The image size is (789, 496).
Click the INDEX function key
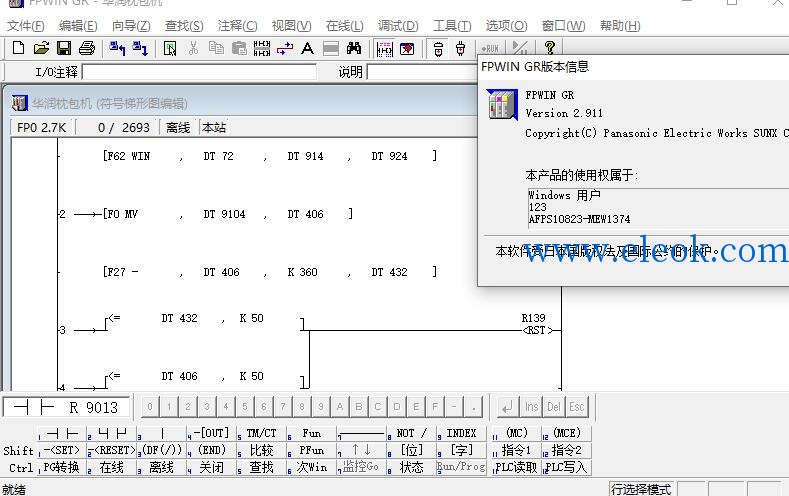point(461,433)
